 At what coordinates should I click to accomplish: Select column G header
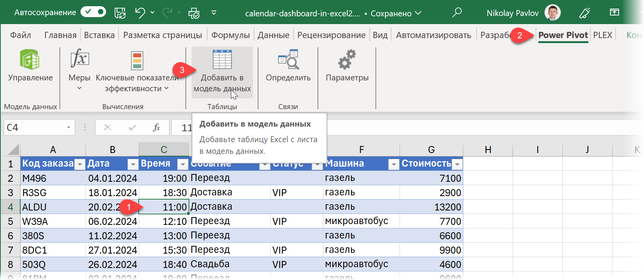click(x=431, y=150)
